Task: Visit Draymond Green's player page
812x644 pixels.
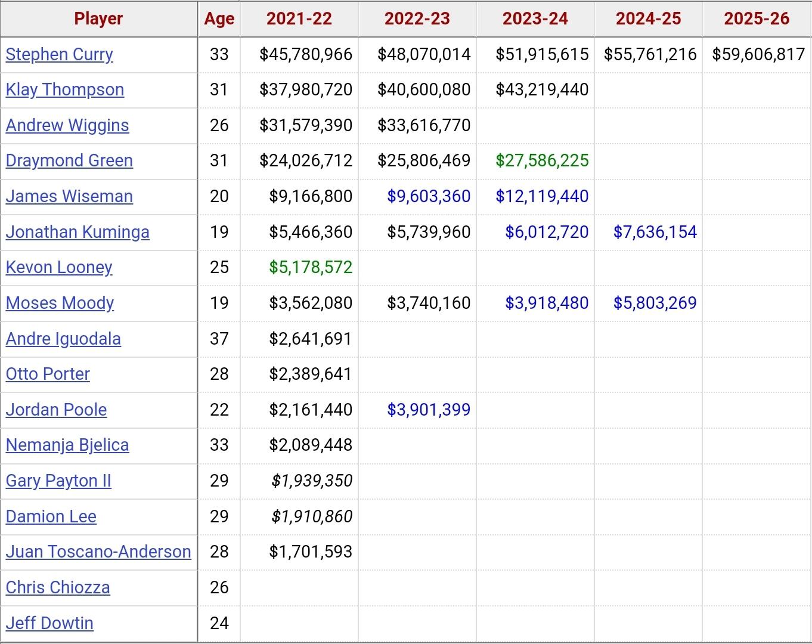Action: click(69, 160)
